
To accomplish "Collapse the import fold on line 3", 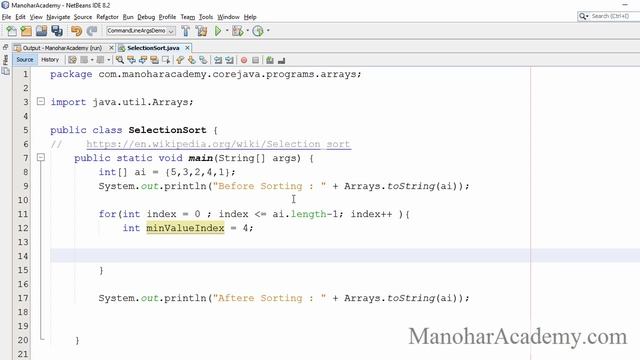I will (41, 101).
